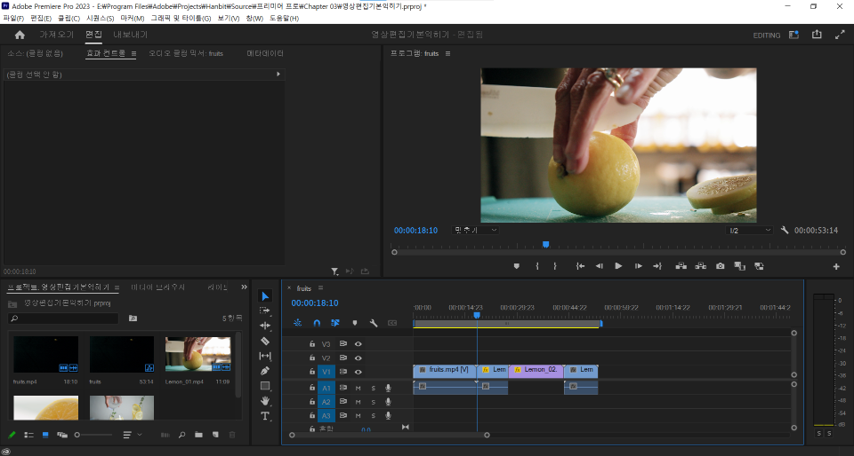
Task: Click the New Item icon in project panel
Action: [216, 435]
